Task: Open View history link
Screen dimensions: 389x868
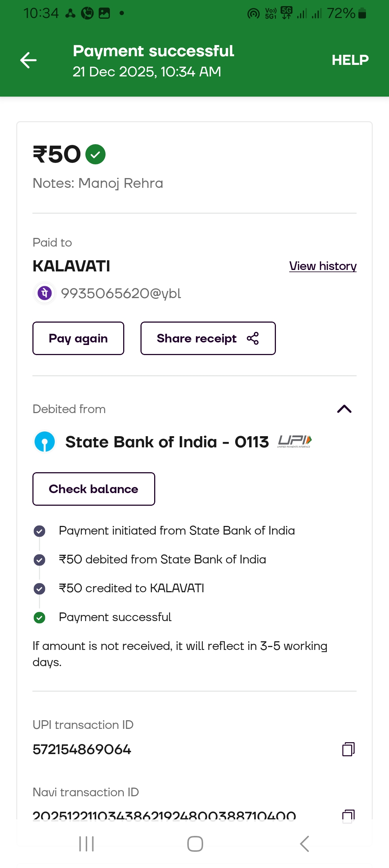Action: pyautogui.click(x=323, y=266)
